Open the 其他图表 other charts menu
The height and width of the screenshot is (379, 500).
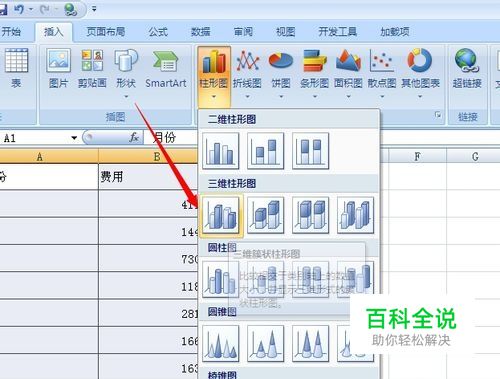pos(420,73)
